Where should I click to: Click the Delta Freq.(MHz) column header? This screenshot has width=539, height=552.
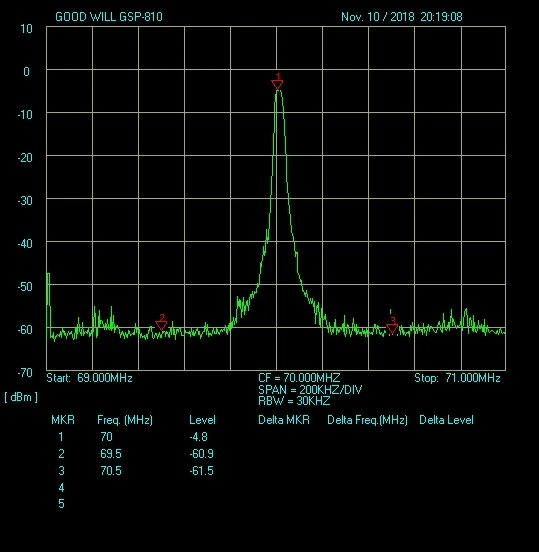pos(367,420)
